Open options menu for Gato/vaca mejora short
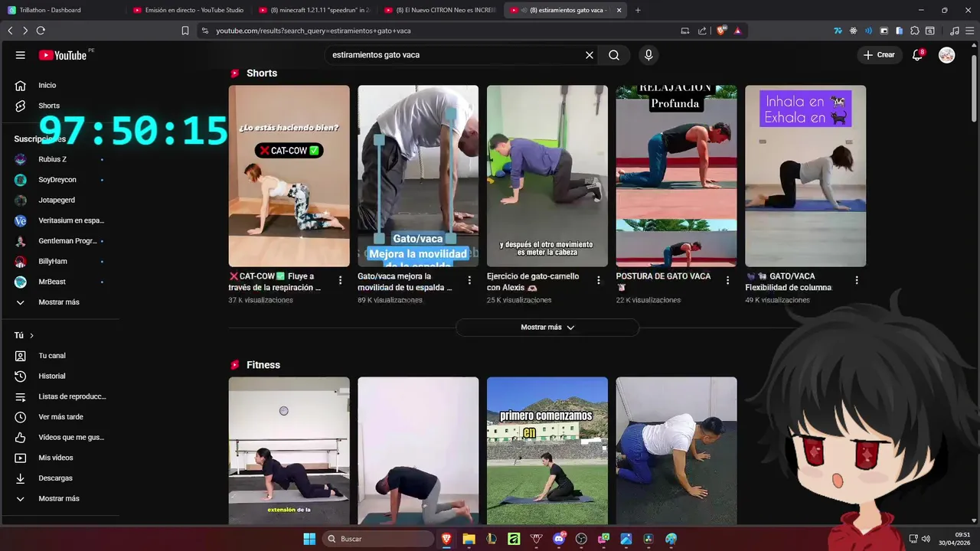The height and width of the screenshot is (551, 980). [x=469, y=280]
